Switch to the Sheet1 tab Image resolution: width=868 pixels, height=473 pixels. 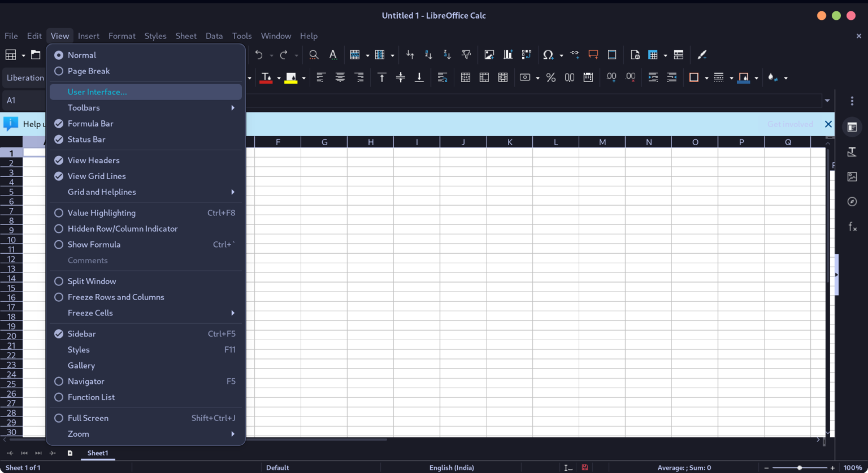[97, 453]
